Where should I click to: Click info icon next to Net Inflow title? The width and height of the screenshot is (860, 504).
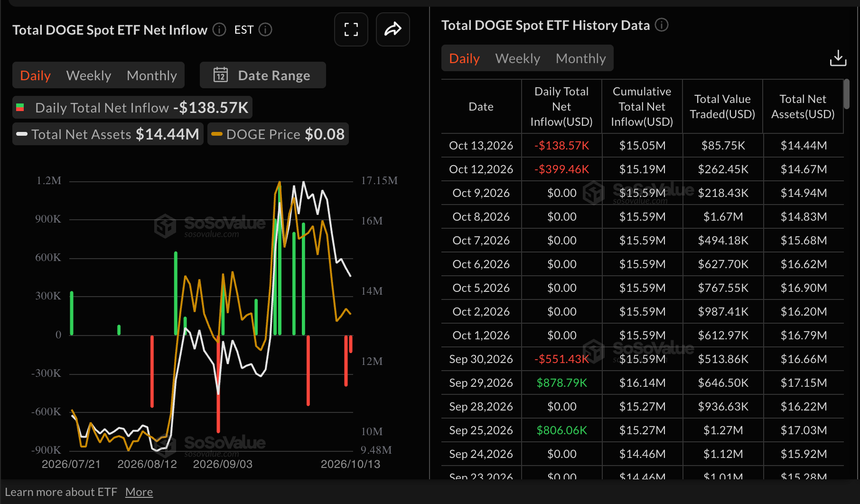pyautogui.click(x=219, y=30)
